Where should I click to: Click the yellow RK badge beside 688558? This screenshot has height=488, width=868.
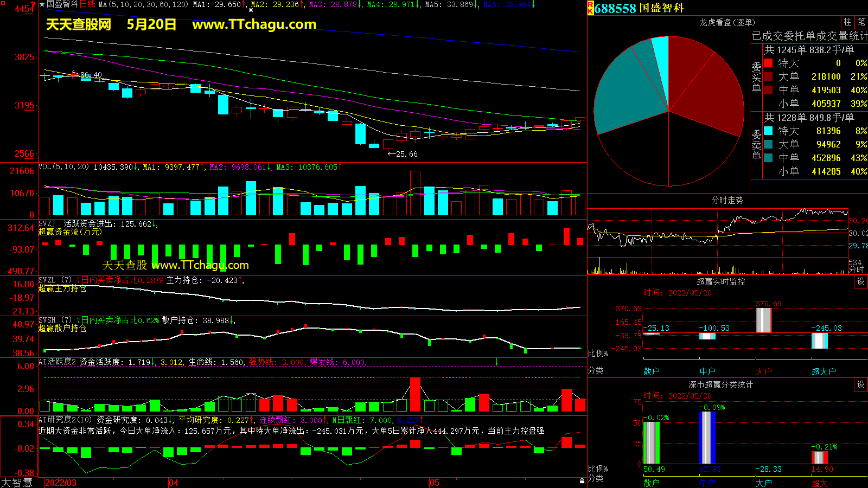click(591, 8)
